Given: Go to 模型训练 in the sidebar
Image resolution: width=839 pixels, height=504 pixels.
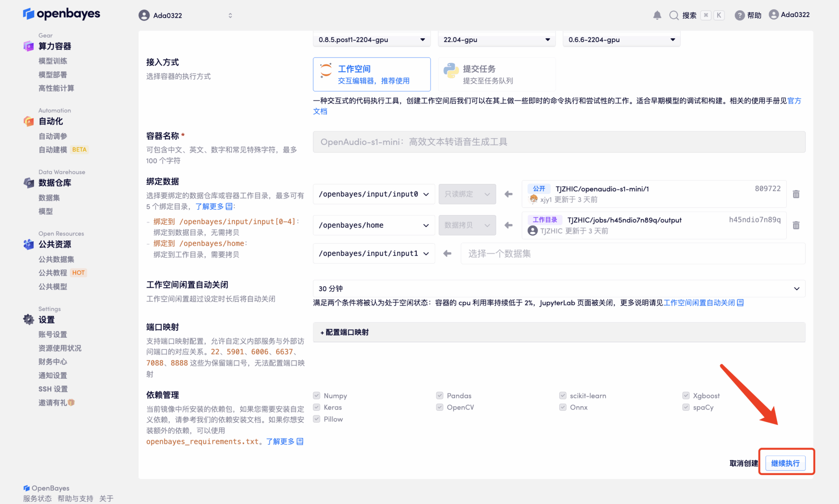Looking at the screenshot, I should [53, 61].
